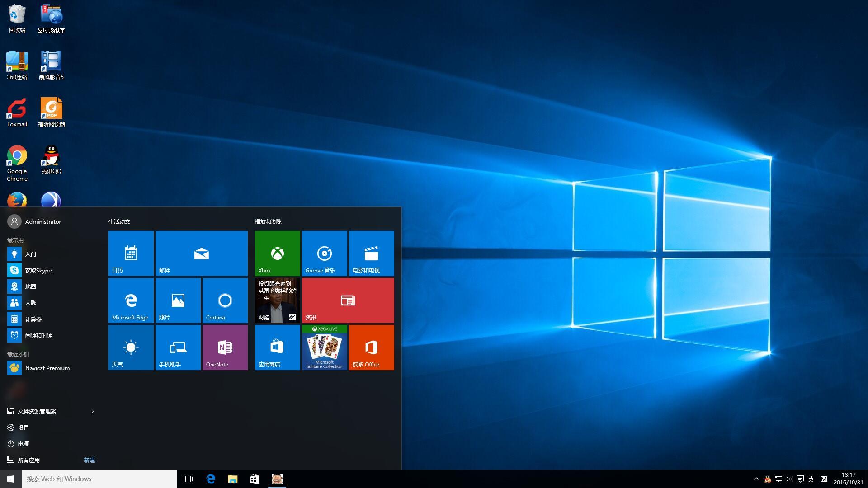Open the Finance (财经) news tile
The image size is (868, 488).
point(278,300)
